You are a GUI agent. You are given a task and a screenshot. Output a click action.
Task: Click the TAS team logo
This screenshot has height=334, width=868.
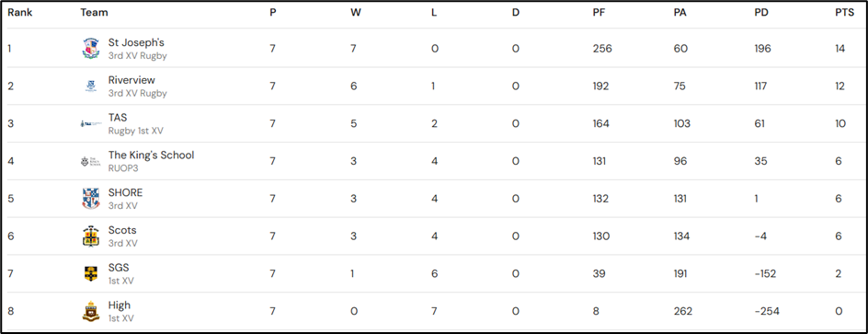pos(91,123)
